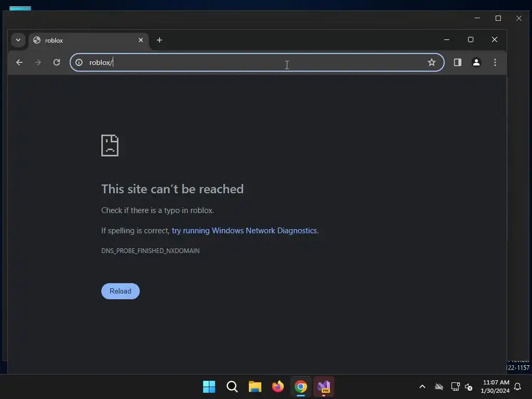Show hidden system tray icons
This screenshot has height=399, width=532.
click(422, 387)
